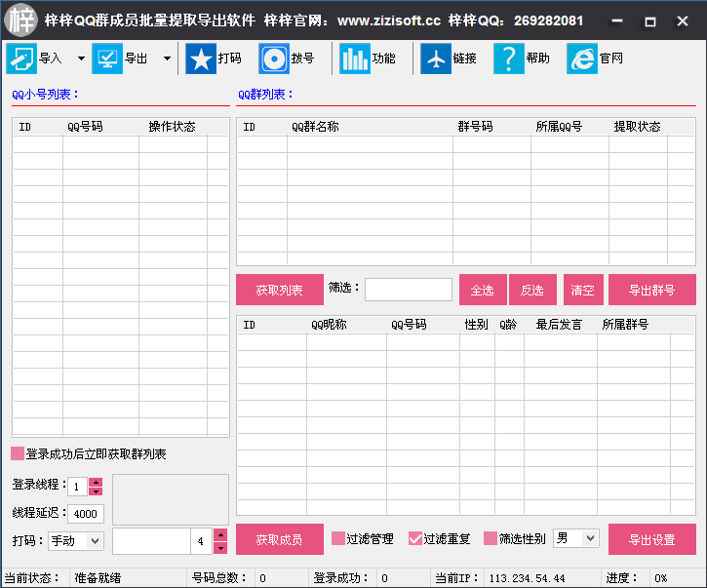Click the 链接 airplane icon
The height and width of the screenshot is (588, 707).
(436, 59)
